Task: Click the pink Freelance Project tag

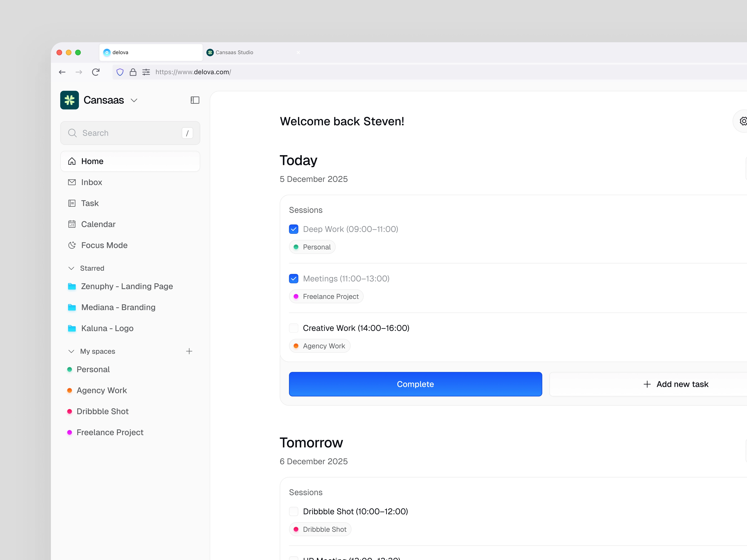Action: pos(326,297)
